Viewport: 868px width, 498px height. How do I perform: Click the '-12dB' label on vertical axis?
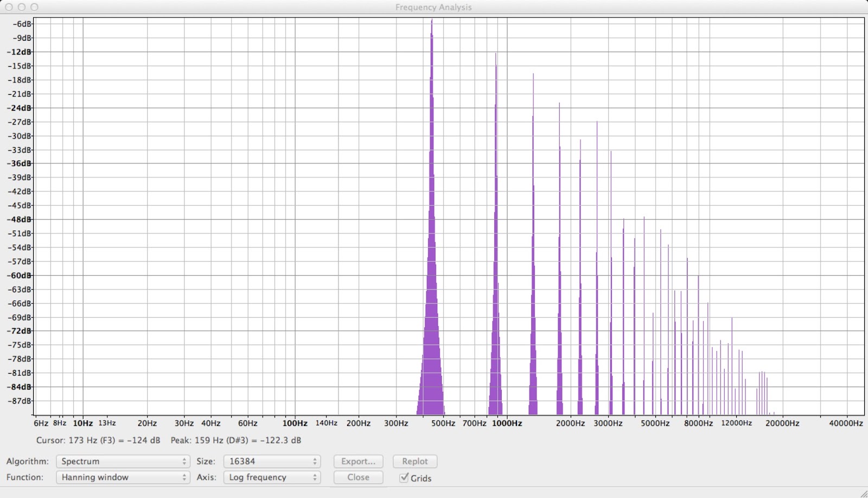[19, 52]
